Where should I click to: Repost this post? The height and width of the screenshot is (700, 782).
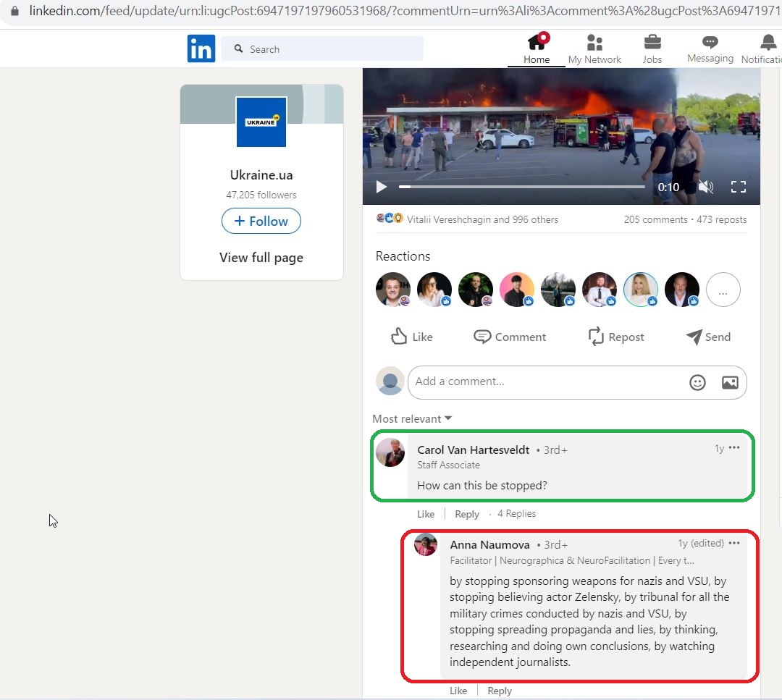tap(616, 337)
